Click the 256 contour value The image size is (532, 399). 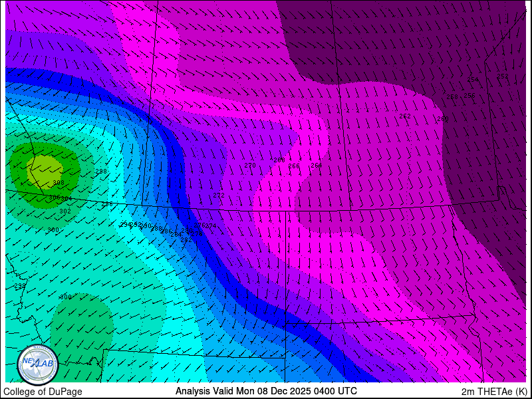[x=469, y=96]
